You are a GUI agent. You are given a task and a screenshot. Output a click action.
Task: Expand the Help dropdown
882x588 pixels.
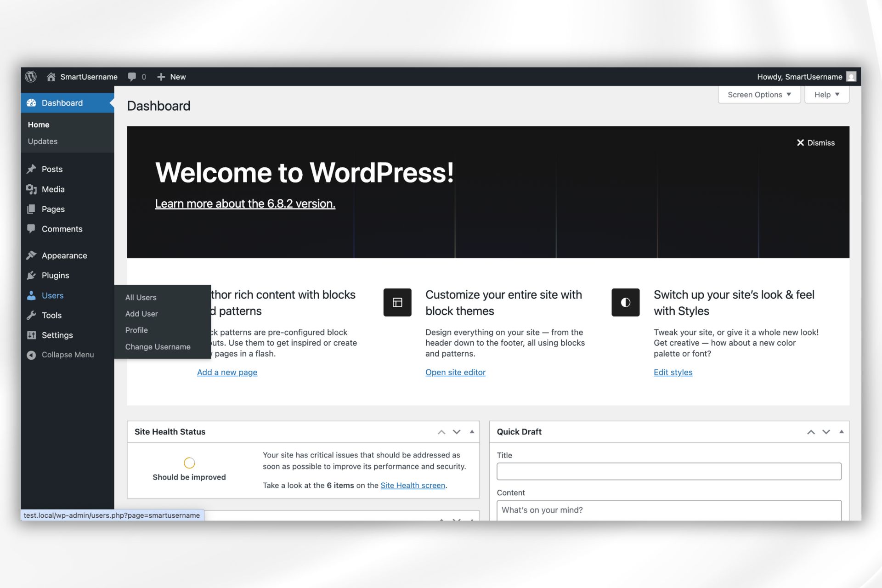click(x=826, y=95)
